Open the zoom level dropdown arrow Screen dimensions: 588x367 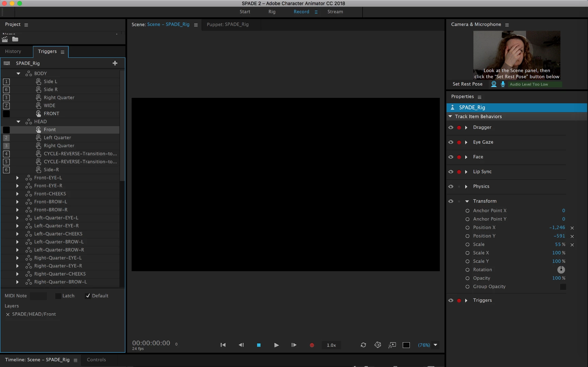(x=435, y=345)
